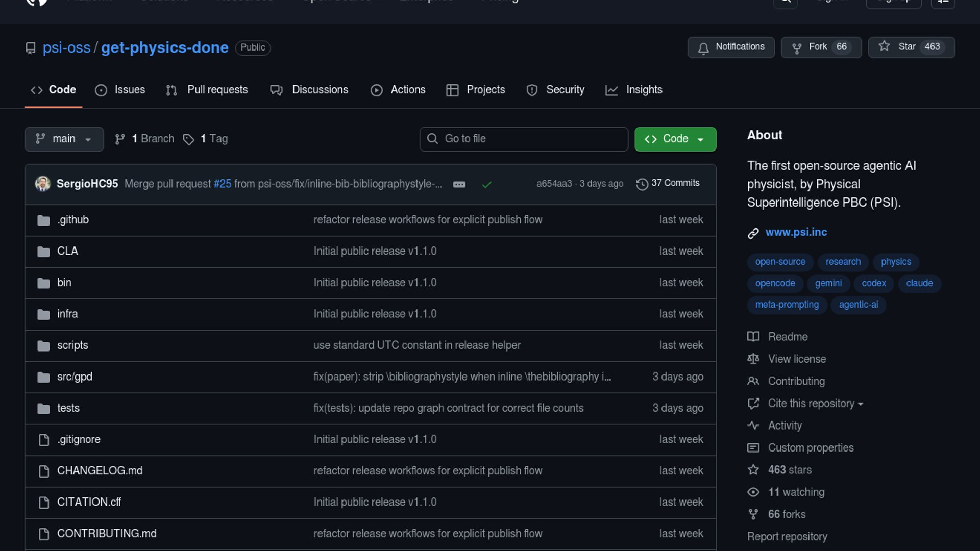Click the Go to file search field

tap(523, 139)
